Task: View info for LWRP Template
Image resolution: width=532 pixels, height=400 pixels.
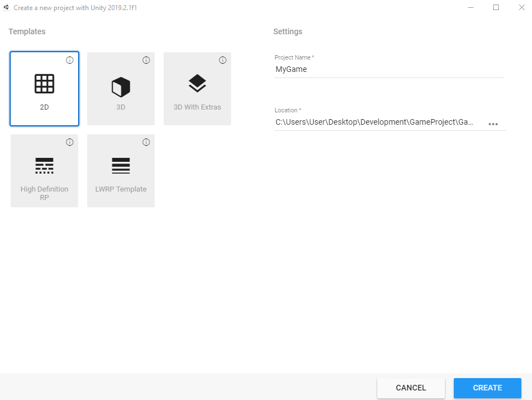Action: pyautogui.click(x=146, y=142)
